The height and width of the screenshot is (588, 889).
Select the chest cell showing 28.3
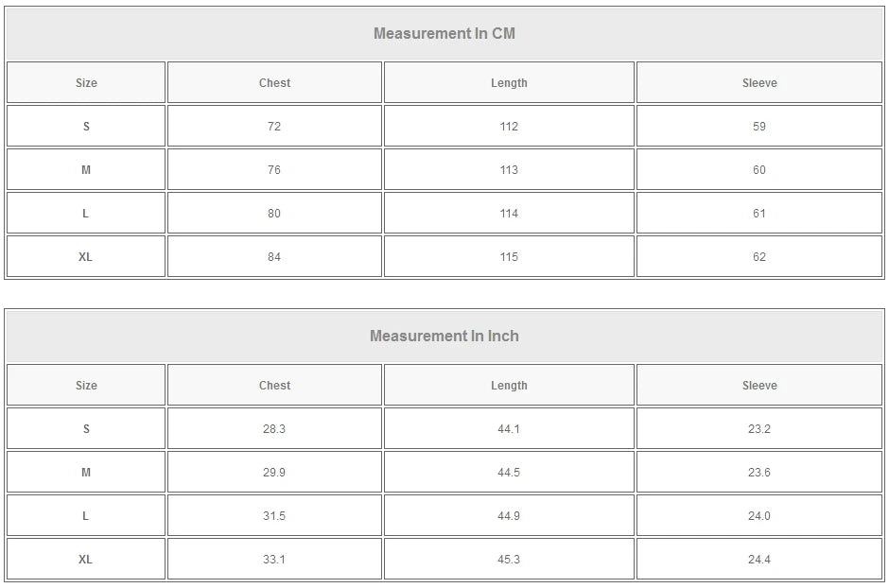click(x=274, y=429)
